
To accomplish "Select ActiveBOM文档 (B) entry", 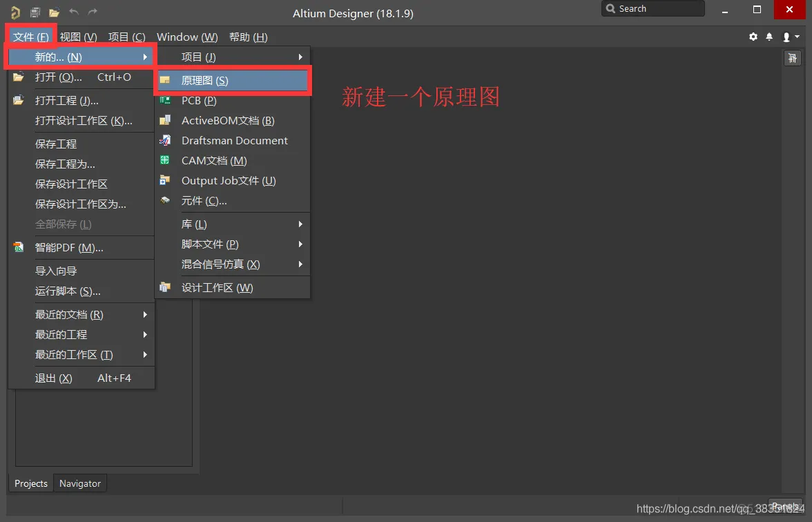I will (x=233, y=121).
